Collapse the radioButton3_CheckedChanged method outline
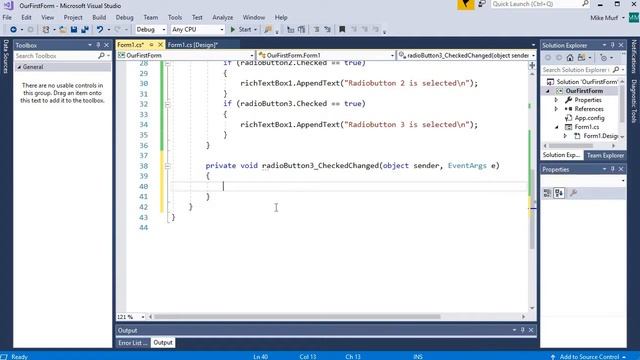This screenshot has width=640, height=360. [167, 166]
